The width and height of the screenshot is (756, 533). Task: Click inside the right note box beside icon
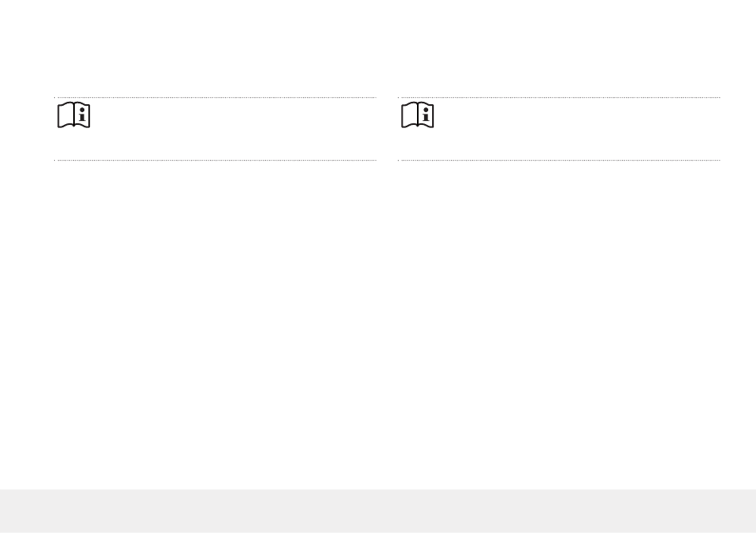[578, 129]
